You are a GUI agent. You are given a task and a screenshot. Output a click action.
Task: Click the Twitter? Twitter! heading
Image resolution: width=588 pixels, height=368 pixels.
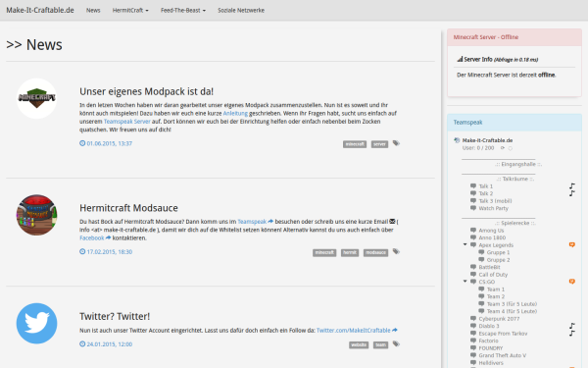tap(115, 316)
